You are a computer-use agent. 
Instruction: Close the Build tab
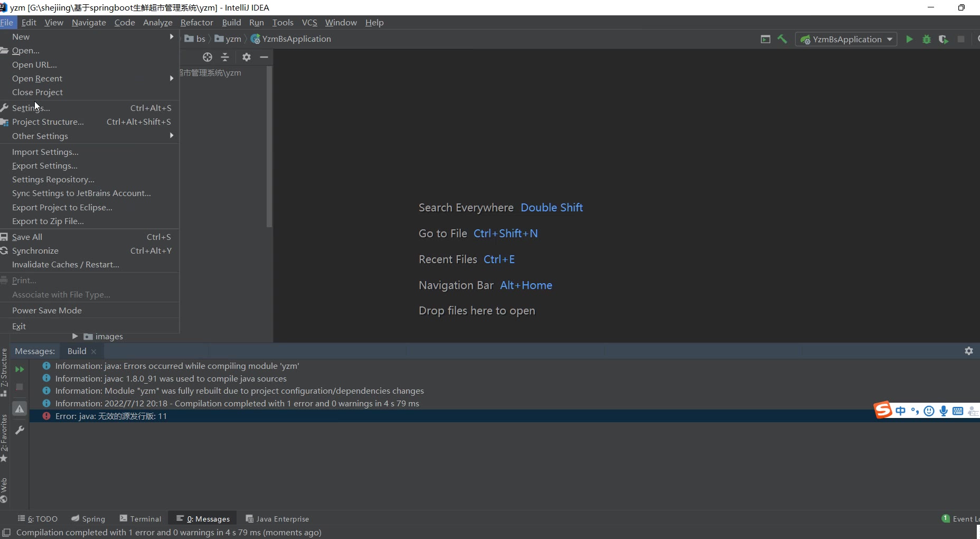(x=93, y=351)
